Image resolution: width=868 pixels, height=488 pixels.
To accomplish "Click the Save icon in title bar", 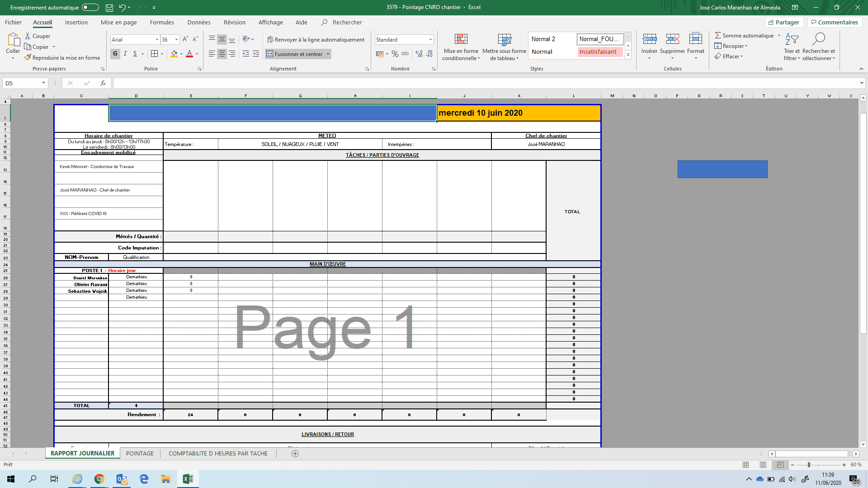I will point(109,8).
